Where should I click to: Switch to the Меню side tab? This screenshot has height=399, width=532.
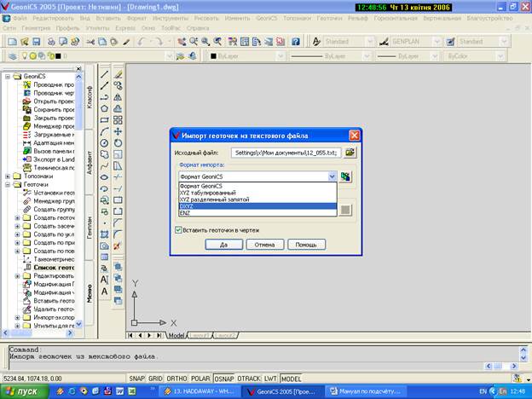click(x=90, y=293)
